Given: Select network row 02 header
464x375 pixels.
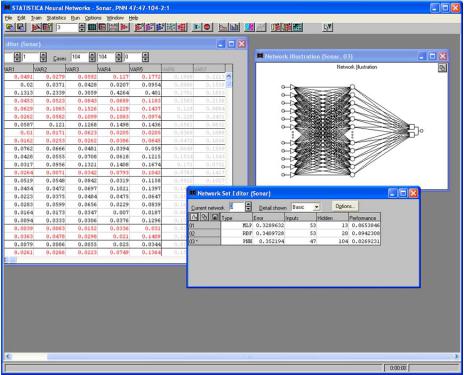Looking at the screenshot, I should click(204, 233).
